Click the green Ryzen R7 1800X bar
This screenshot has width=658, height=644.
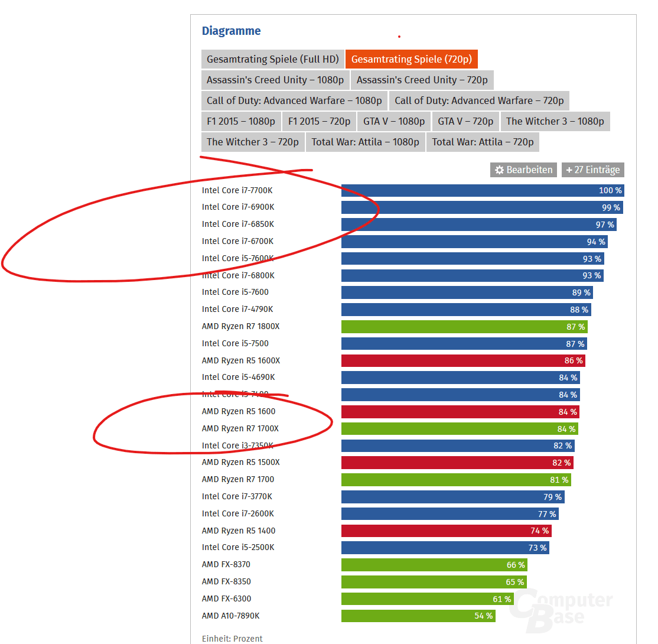coord(464,327)
